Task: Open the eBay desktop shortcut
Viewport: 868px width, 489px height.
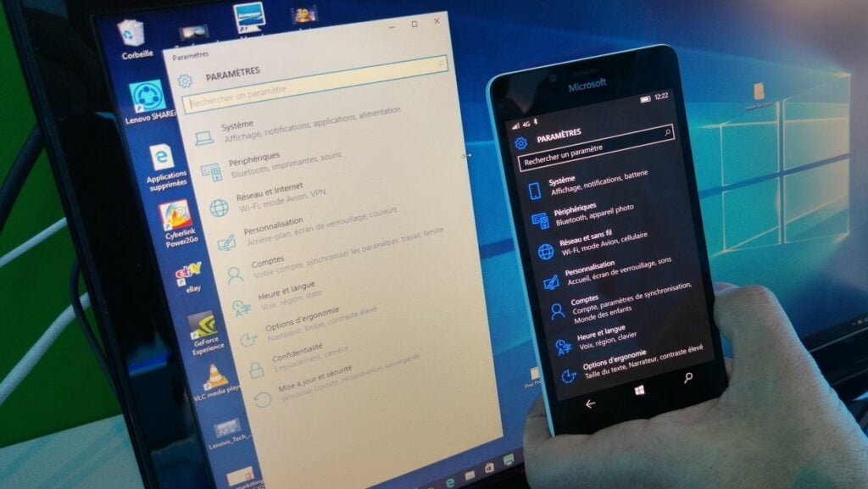Action: click(189, 276)
